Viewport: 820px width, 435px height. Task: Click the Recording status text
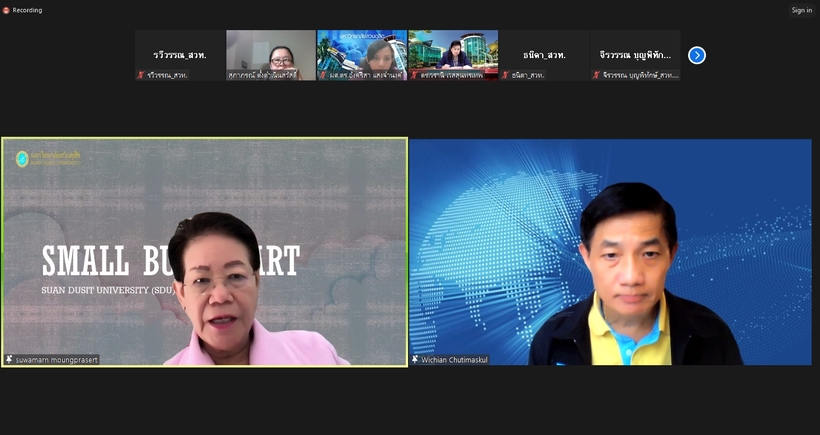click(x=27, y=10)
